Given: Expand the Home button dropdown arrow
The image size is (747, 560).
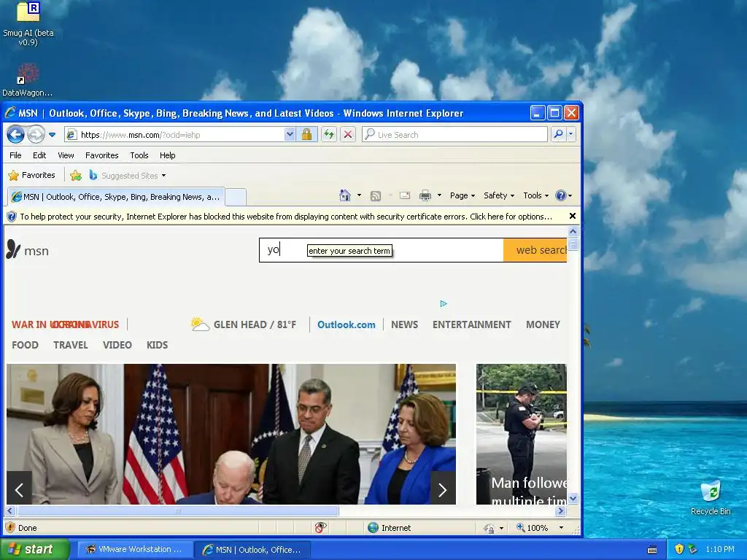Looking at the screenshot, I should [359, 195].
